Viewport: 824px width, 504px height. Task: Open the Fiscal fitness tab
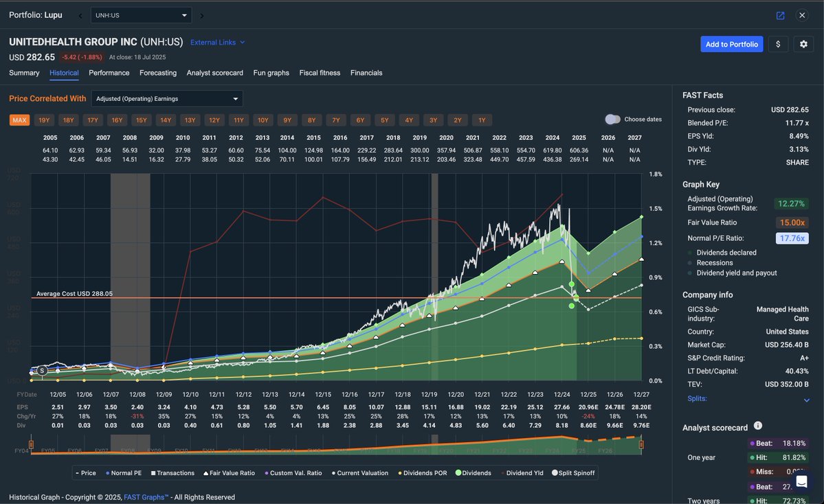tap(320, 73)
